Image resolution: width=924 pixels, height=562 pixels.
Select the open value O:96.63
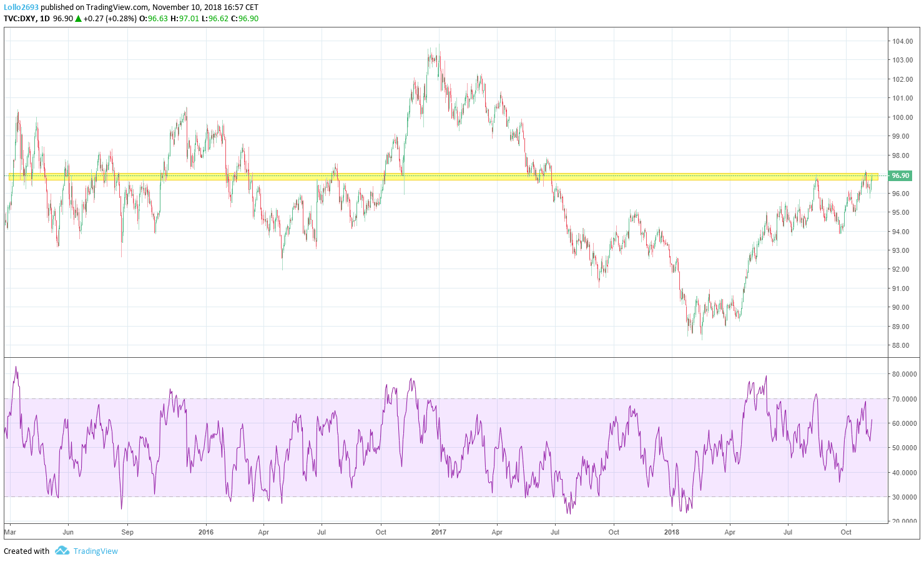click(154, 19)
